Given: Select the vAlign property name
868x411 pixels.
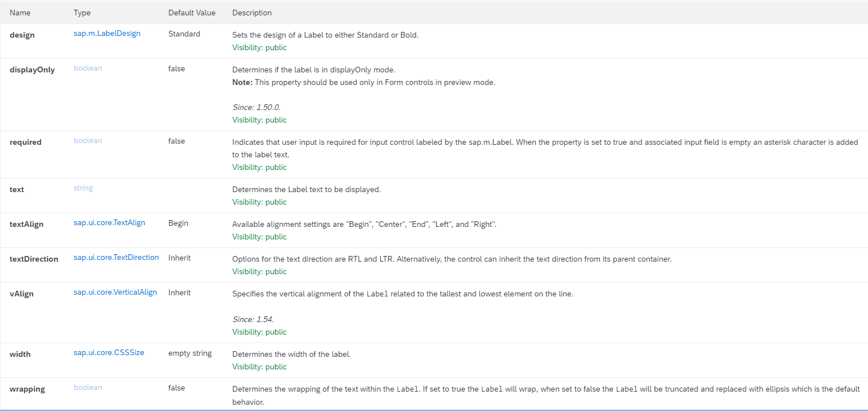Looking at the screenshot, I should (22, 294).
